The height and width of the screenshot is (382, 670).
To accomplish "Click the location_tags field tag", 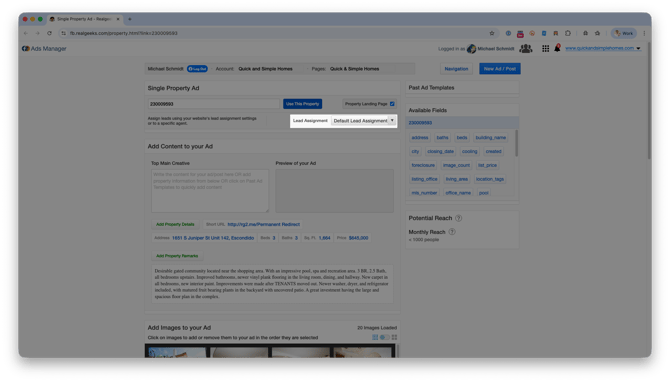I will click(490, 179).
